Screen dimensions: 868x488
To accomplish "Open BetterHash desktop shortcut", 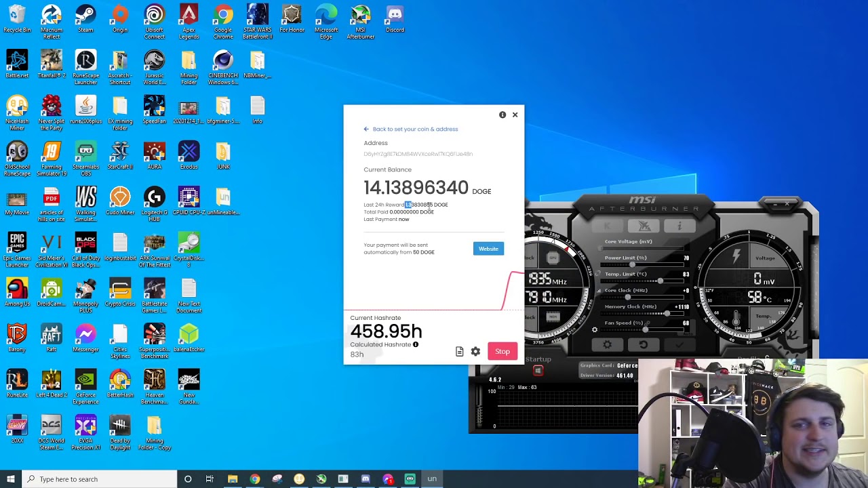I will pos(120,384).
